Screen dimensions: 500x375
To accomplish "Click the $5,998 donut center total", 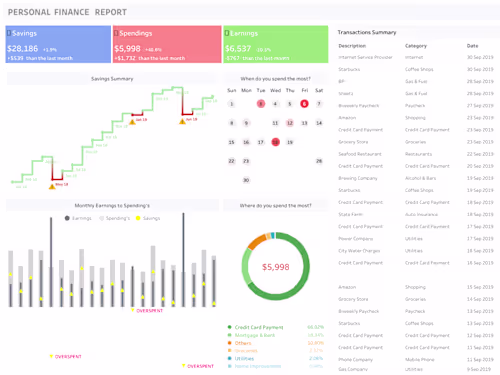I will 276,267.
